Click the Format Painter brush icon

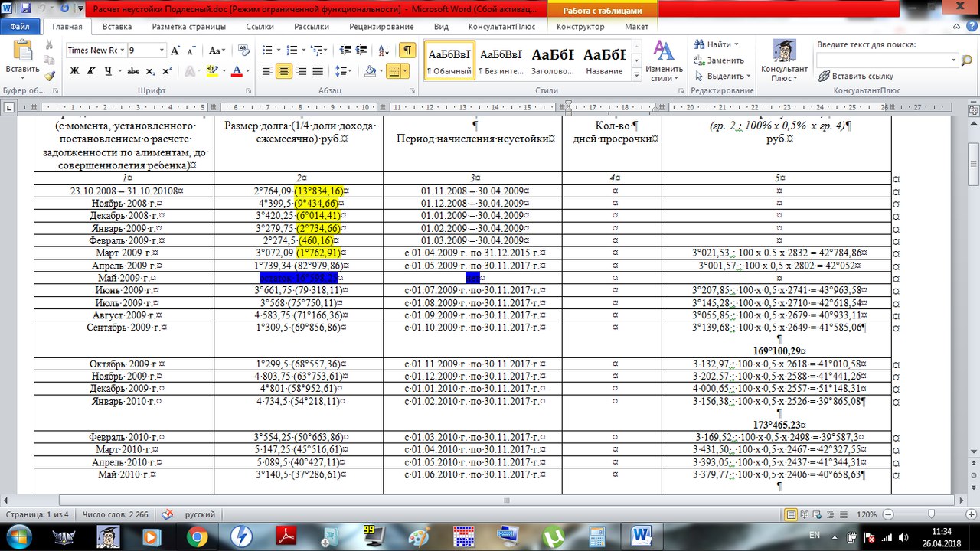click(50, 76)
